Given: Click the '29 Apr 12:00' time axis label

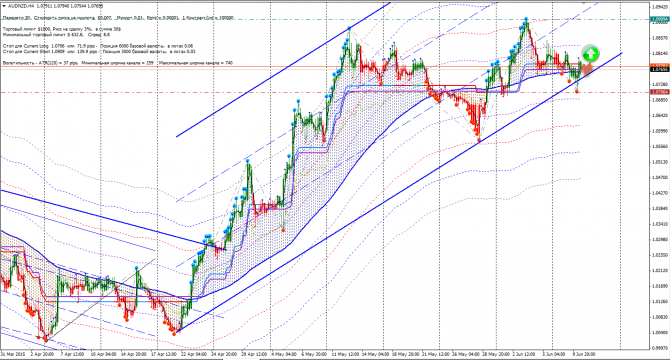Looking at the screenshot, I should (x=254, y=354).
